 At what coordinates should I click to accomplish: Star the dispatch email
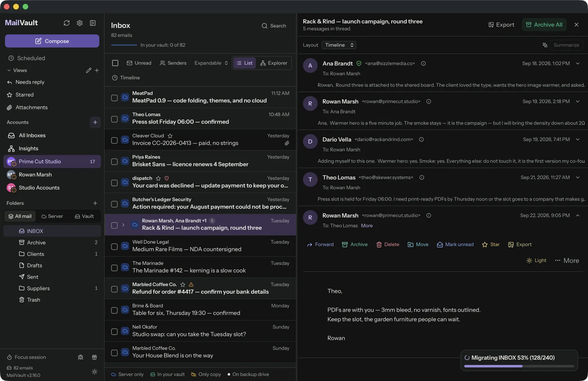tap(158, 178)
